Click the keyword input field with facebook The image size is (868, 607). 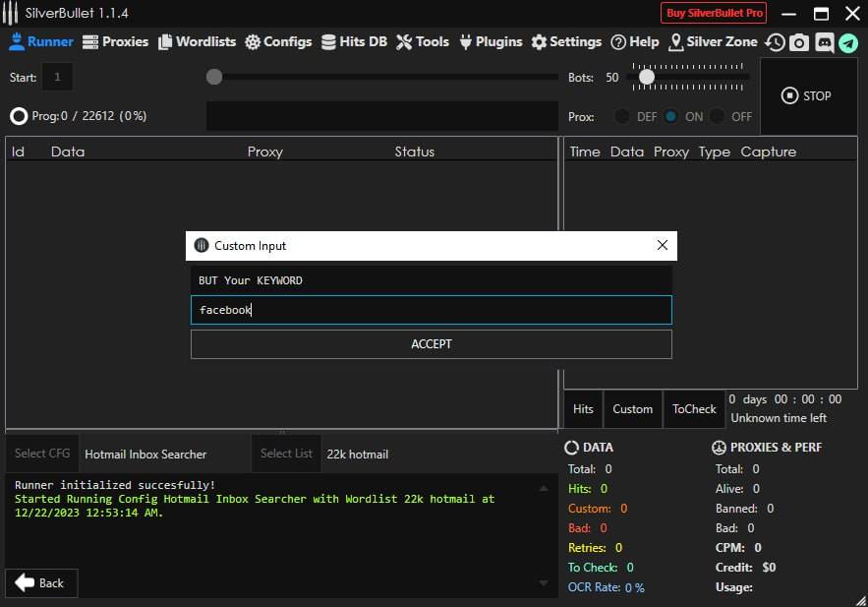tap(431, 310)
